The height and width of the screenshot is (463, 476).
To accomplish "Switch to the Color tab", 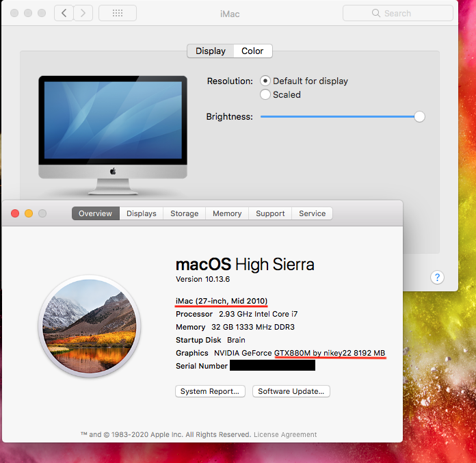I will (252, 51).
